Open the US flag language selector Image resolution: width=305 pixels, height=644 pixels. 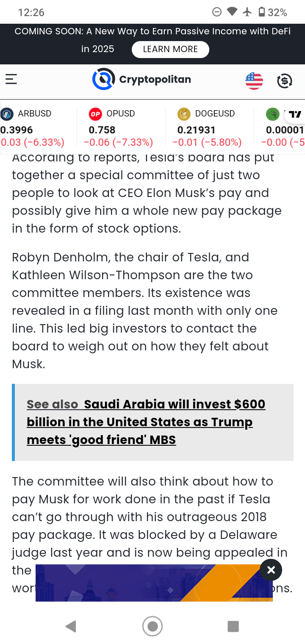point(254,80)
